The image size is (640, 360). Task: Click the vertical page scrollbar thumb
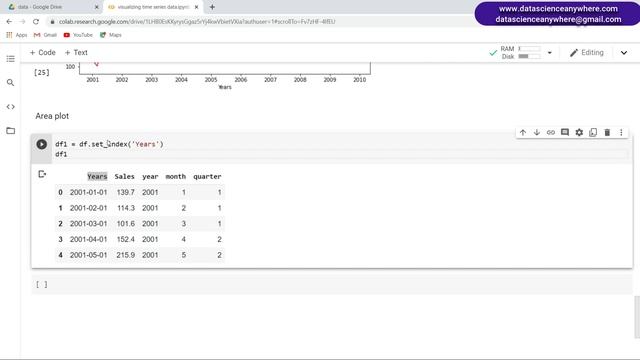point(637,317)
